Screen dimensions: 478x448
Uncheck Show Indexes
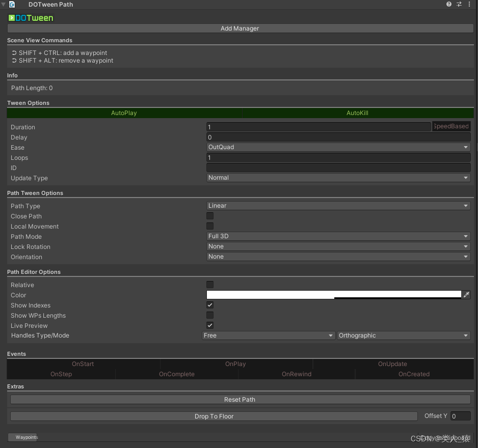pyautogui.click(x=209, y=305)
